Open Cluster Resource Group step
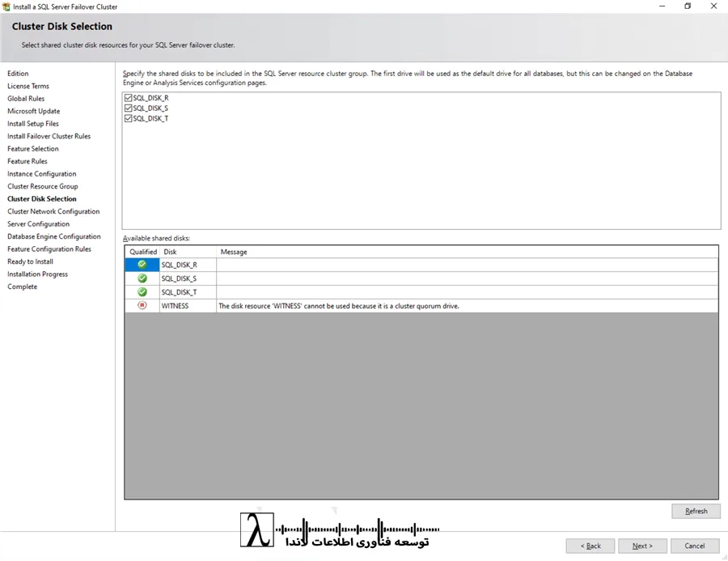Image resolution: width=728 pixels, height=561 pixels. pyautogui.click(x=43, y=186)
